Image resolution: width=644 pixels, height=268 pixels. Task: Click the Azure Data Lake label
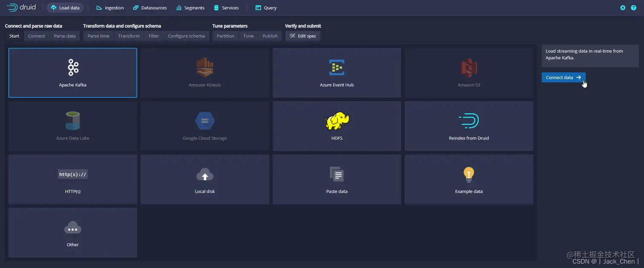(x=73, y=138)
